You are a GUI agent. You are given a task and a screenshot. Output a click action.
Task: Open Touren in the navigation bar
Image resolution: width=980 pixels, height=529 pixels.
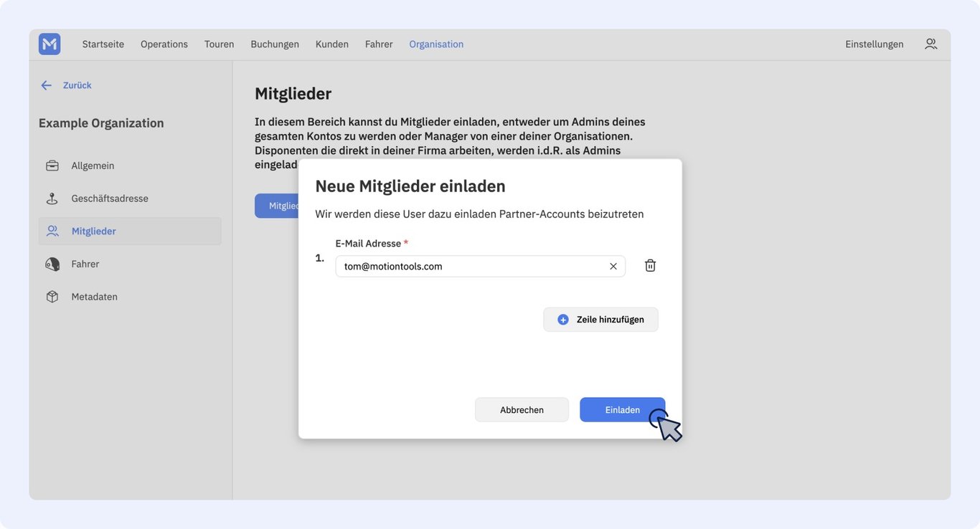[x=220, y=44]
